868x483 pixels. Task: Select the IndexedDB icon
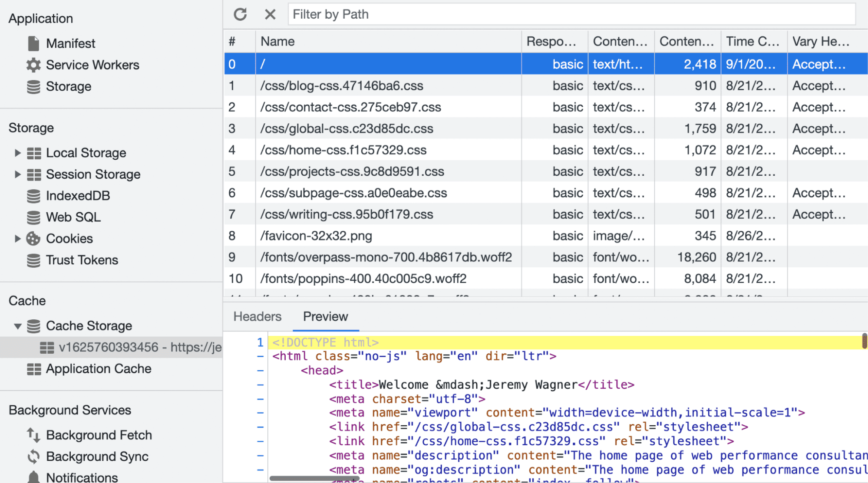33,196
